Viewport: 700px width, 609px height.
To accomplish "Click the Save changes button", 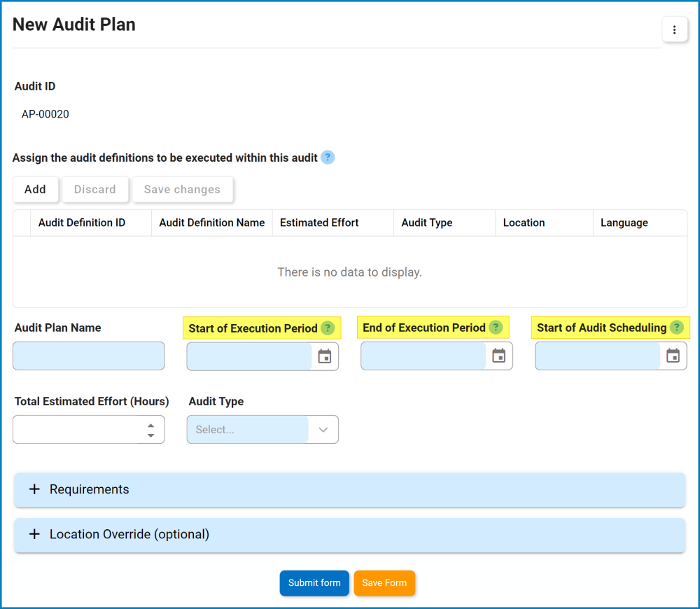I will pyautogui.click(x=182, y=189).
